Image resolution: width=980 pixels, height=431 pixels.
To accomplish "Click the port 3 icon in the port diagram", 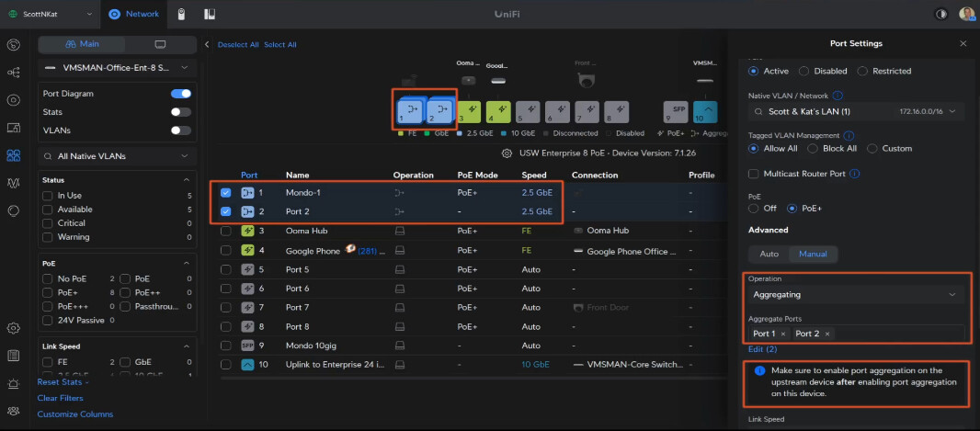I will (x=470, y=112).
